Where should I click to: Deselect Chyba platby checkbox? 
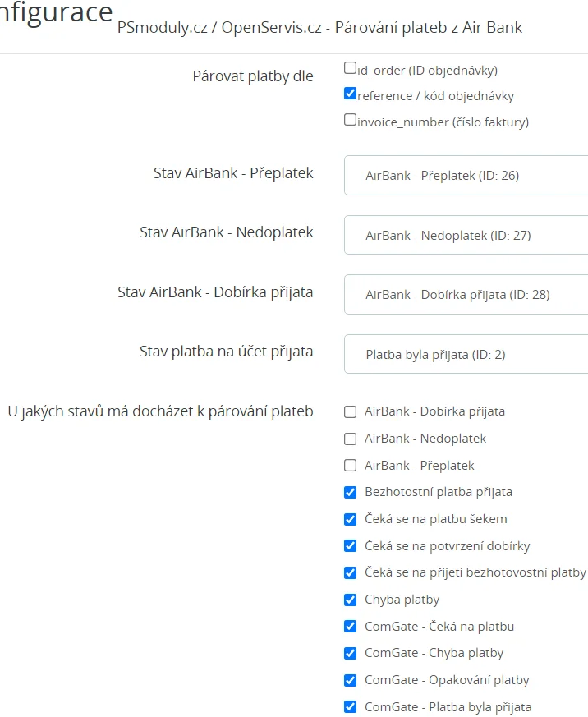[351, 600]
